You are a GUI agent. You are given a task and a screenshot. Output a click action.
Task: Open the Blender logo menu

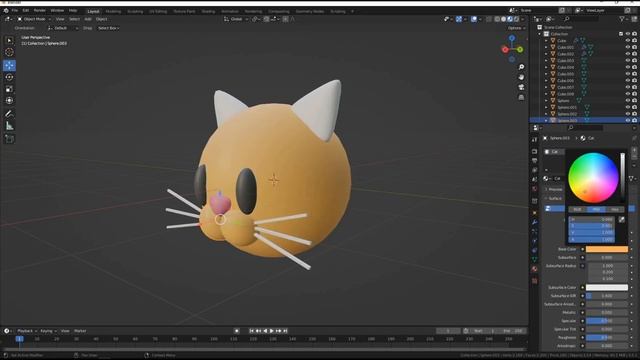[6, 10]
